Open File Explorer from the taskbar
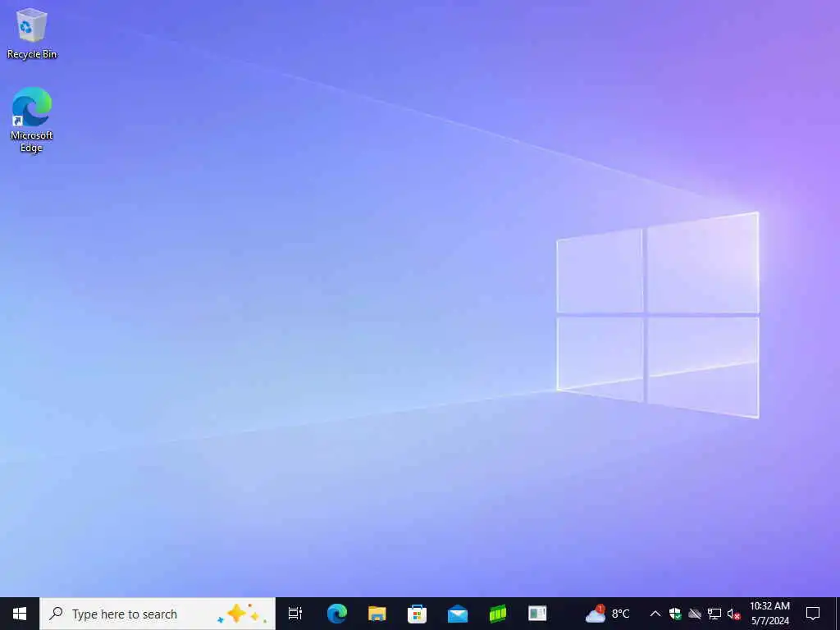 coord(377,614)
